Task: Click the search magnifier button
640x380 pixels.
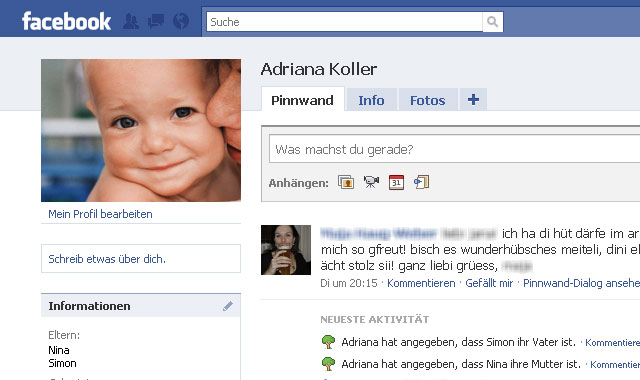Action: coord(493,22)
